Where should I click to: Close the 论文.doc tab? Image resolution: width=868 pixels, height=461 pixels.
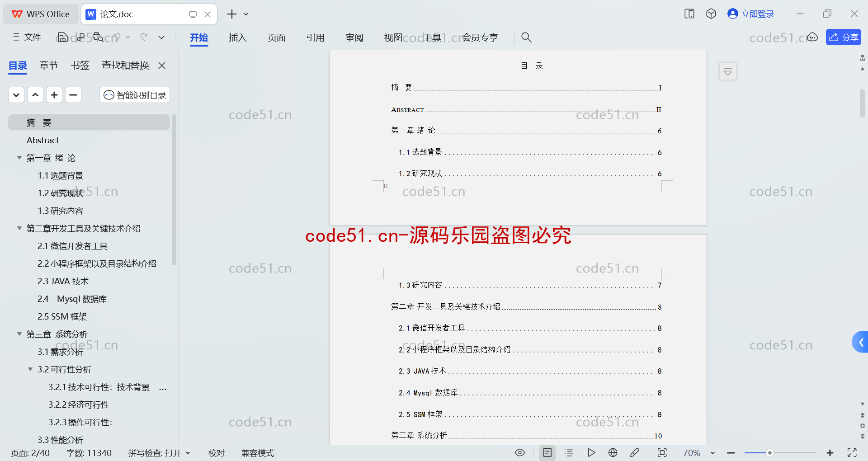tap(208, 14)
